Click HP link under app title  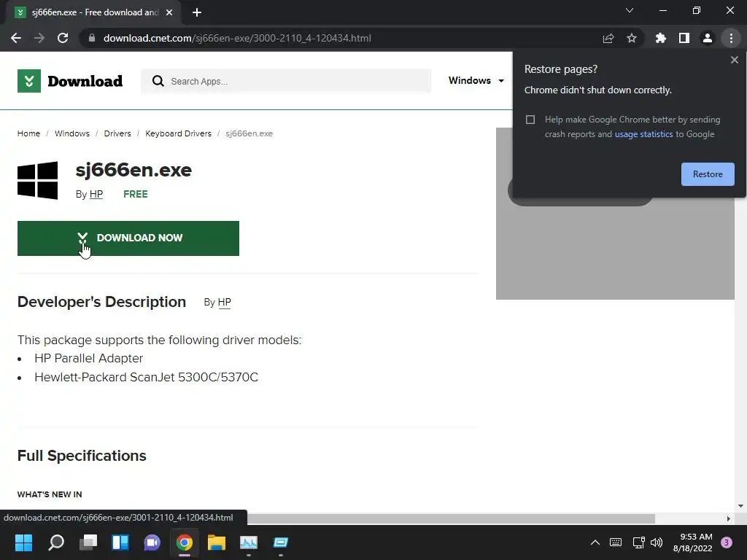[96, 194]
